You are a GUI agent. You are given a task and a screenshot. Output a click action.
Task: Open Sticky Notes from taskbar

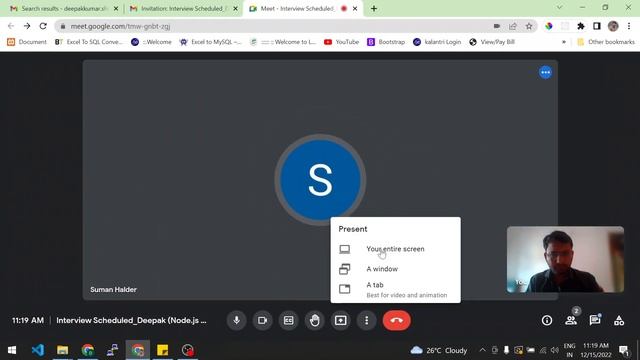point(162,350)
